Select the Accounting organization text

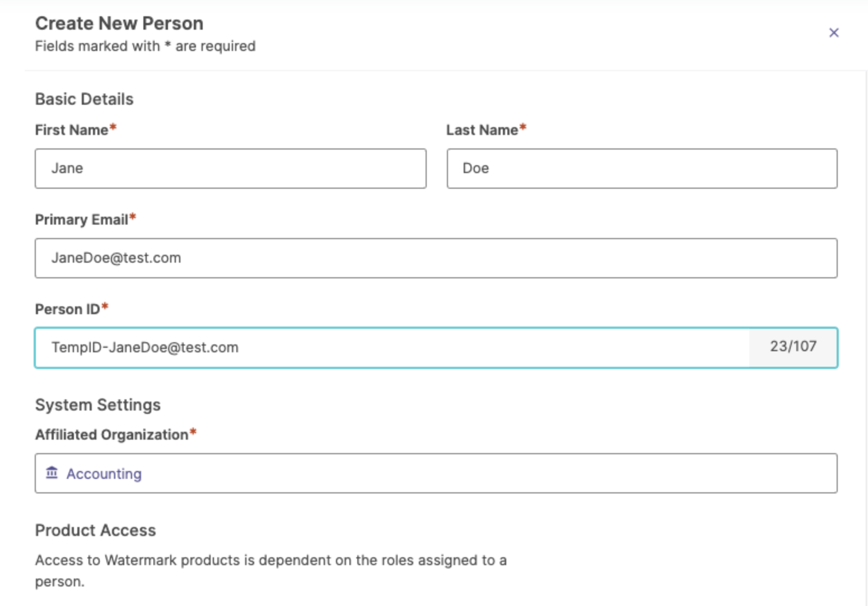[x=104, y=474]
